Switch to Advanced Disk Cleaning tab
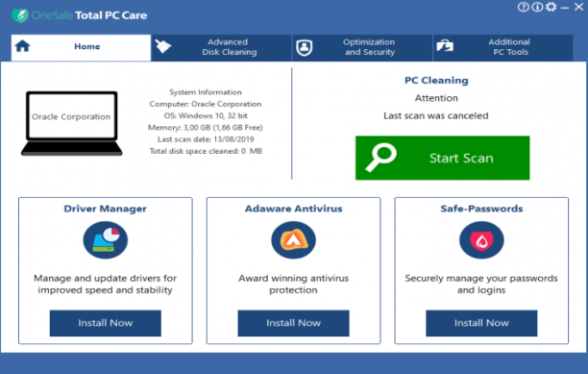Image resolution: width=588 pixels, height=374 pixels. (x=221, y=48)
